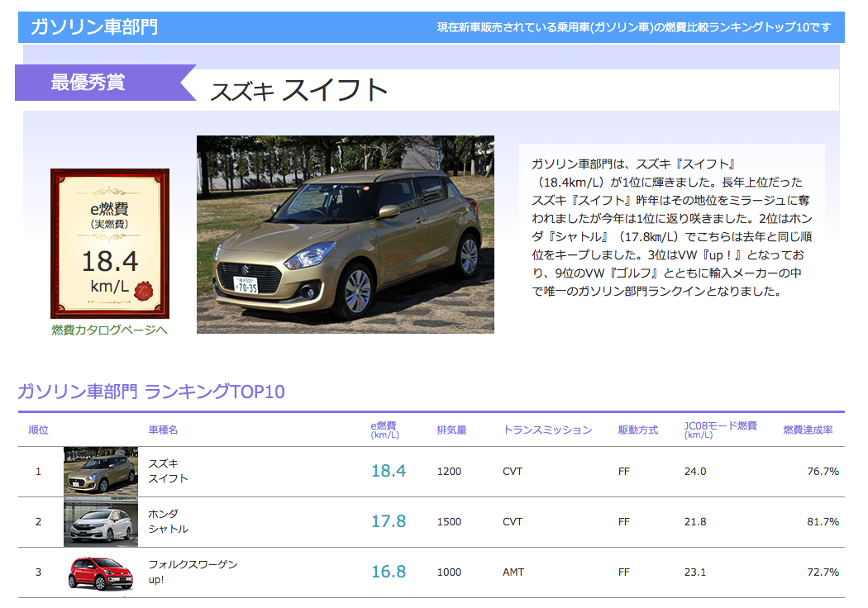Open the スズキ スイフト name in ranking row

tap(168, 471)
